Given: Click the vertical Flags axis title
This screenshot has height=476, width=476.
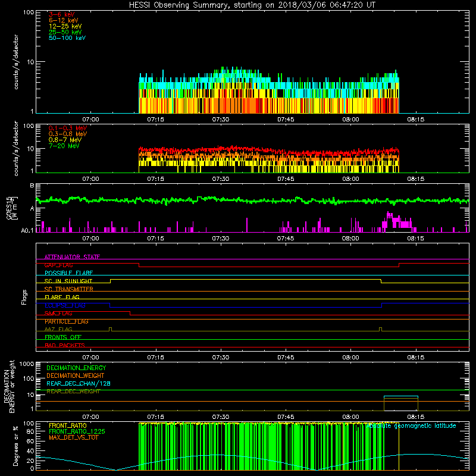Looking at the screenshot, I should [x=24, y=297].
